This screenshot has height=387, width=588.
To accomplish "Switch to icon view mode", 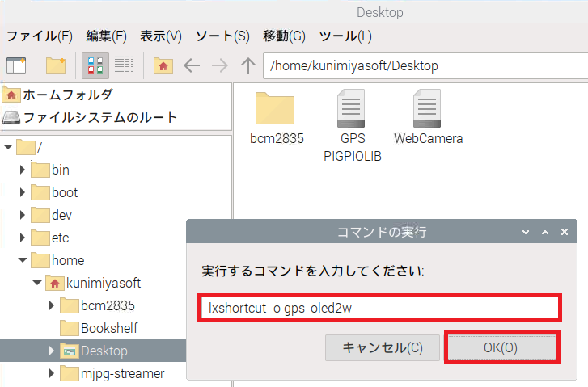I will [95, 65].
